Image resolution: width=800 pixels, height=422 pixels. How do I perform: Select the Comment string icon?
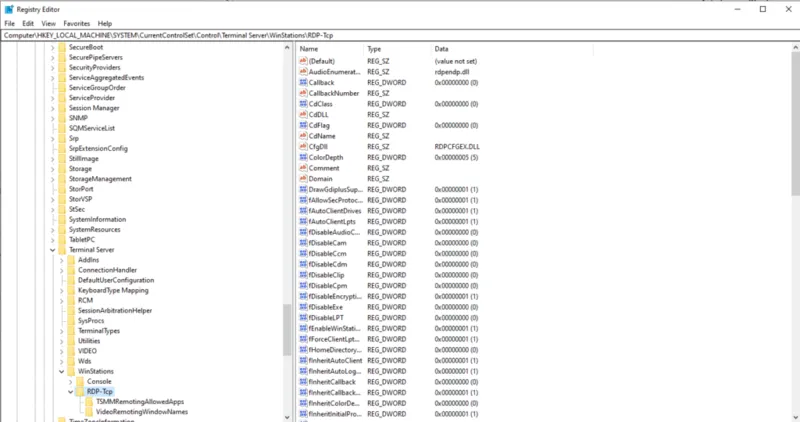pos(303,168)
